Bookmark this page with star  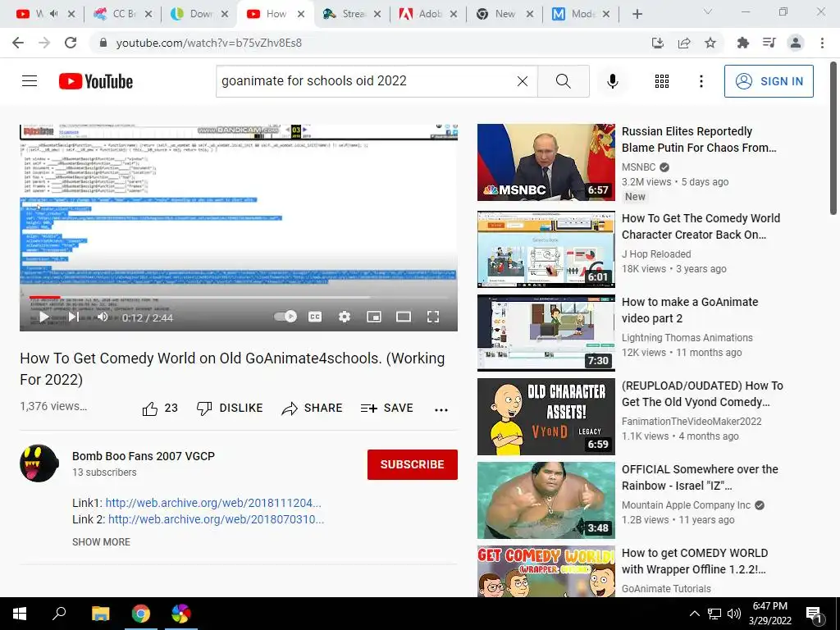click(710, 43)
